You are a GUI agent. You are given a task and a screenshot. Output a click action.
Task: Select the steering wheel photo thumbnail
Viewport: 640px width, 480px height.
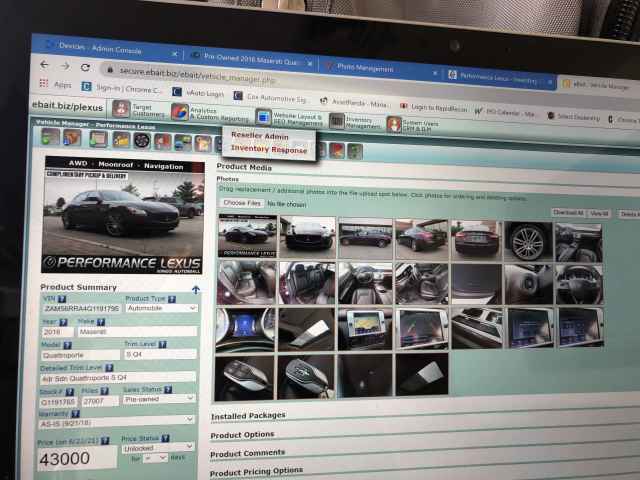point(579,284)
